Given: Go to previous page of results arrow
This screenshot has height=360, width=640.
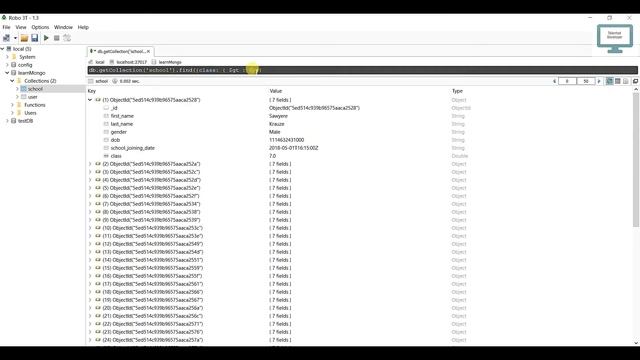Looking at the screenshot, I should [x=554, y=81].
